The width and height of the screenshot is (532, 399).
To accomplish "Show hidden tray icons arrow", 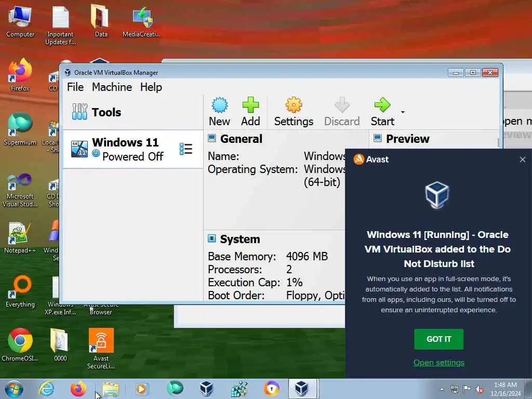I will [x=442, y=389].
